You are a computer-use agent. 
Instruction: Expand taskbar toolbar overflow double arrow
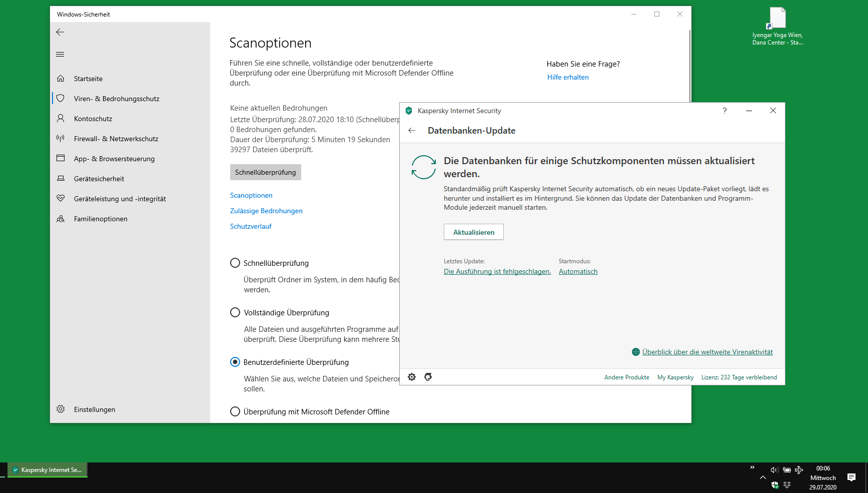pyautogui.click(x=752, y=467)
